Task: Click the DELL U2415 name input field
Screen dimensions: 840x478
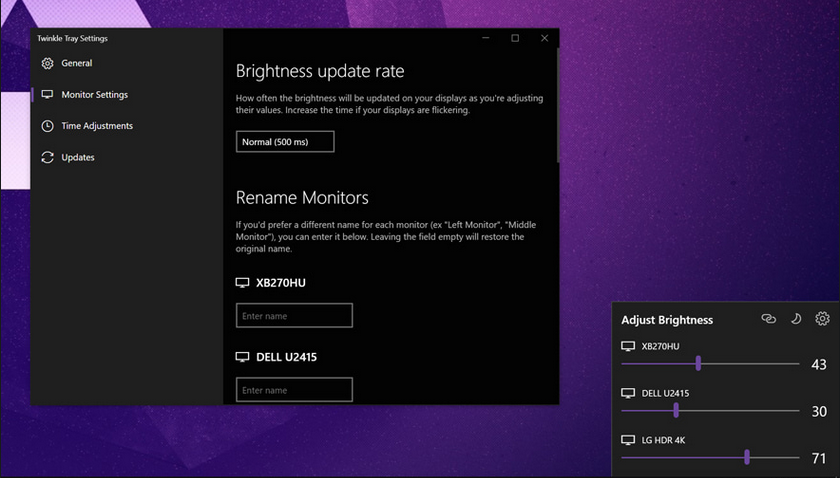Action: coord(294,390)
